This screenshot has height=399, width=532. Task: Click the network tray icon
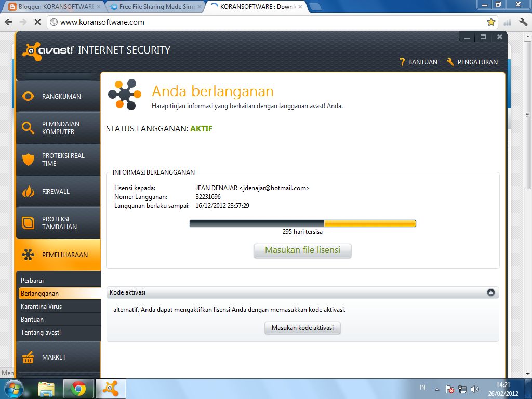click(x=462, y=389)
